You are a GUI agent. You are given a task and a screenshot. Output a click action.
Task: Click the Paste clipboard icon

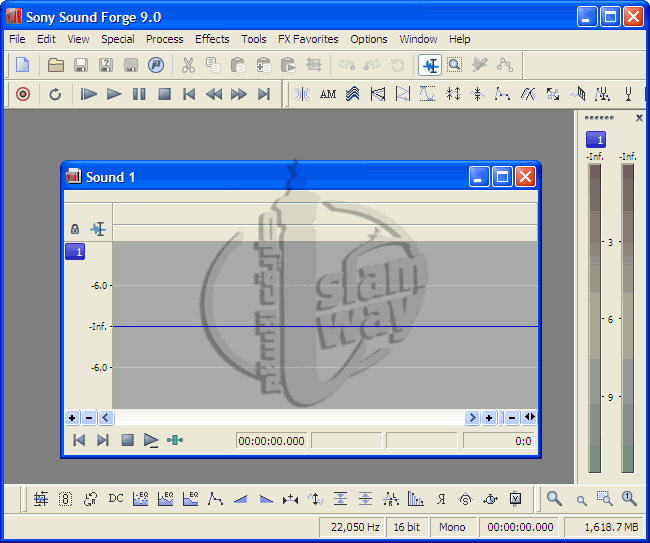pyautogui.click(x=238, y=65)
